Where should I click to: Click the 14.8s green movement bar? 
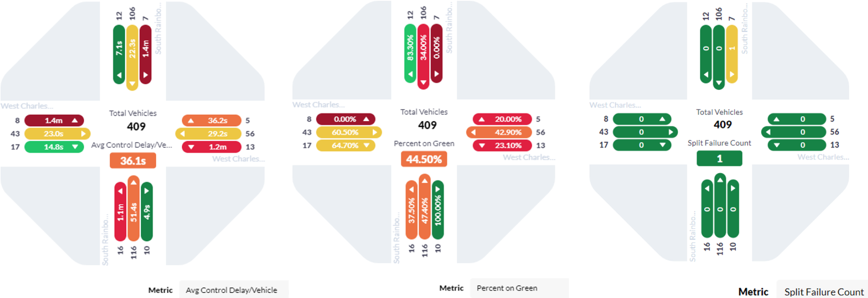click(x=54, y=147)
